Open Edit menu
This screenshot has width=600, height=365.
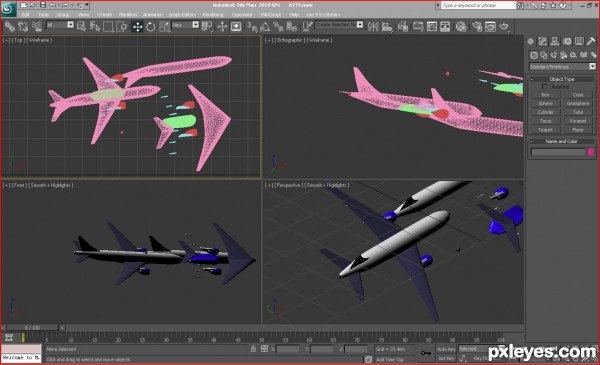tap(26, 15)
